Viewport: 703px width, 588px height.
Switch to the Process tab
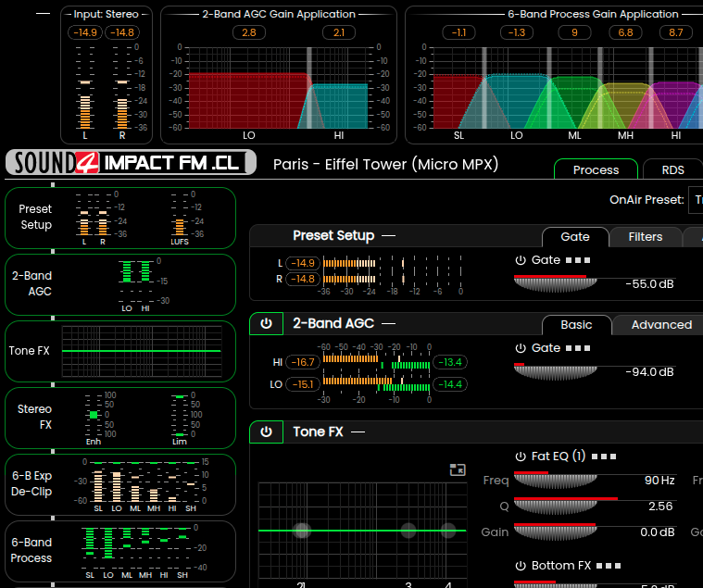[x=596, y=169]
